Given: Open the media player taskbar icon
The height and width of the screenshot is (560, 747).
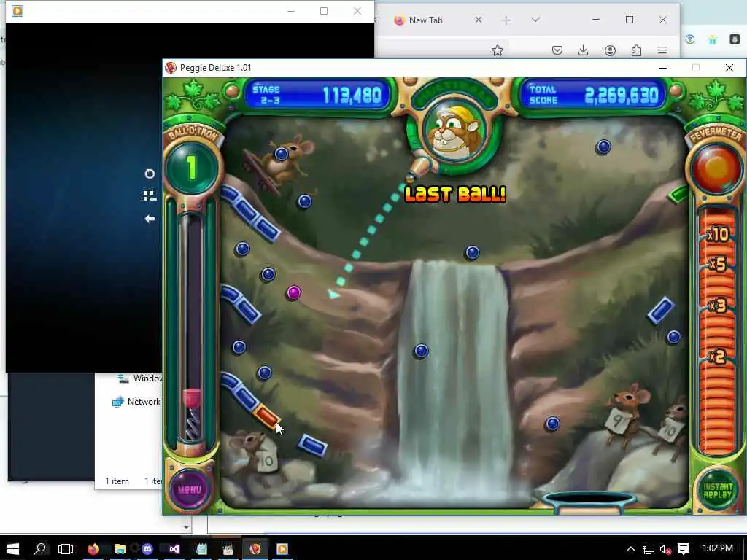Looking at the screenshot, I should tap(282, 549).
